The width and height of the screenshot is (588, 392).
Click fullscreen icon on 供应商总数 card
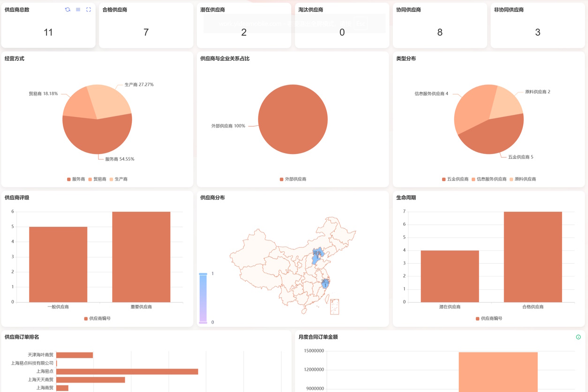pos(89,10)
